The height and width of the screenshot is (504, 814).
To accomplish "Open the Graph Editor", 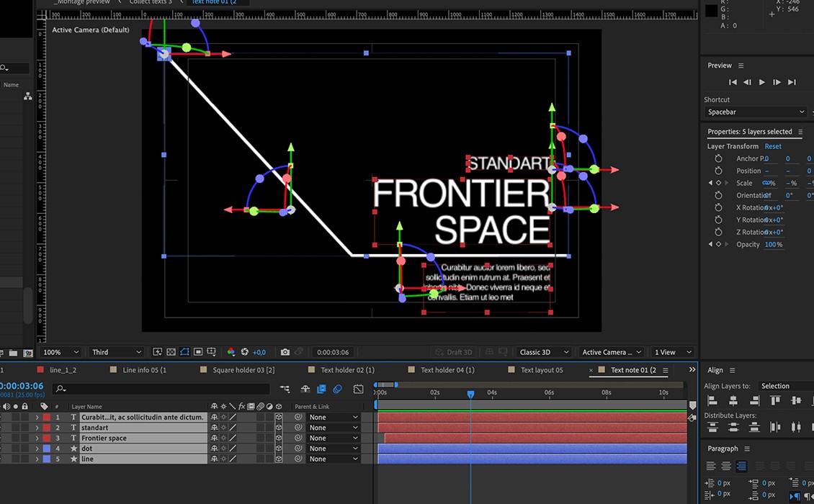I will click(358, 389).
